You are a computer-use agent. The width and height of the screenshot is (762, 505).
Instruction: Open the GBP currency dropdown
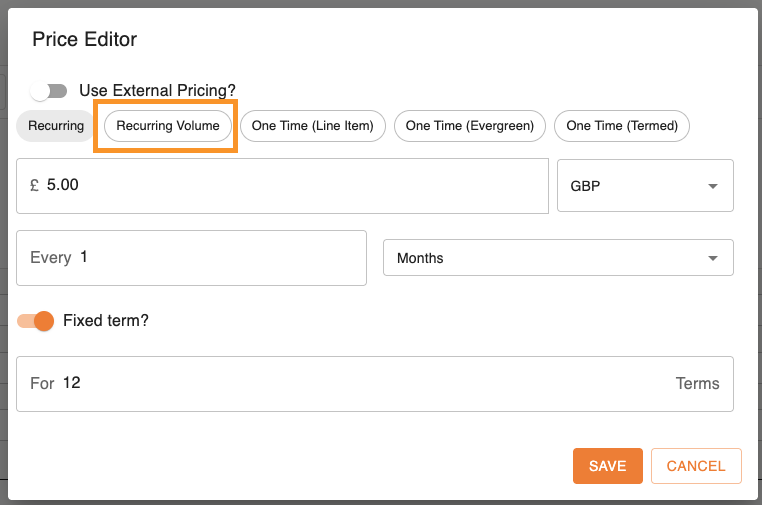point(644,186)
